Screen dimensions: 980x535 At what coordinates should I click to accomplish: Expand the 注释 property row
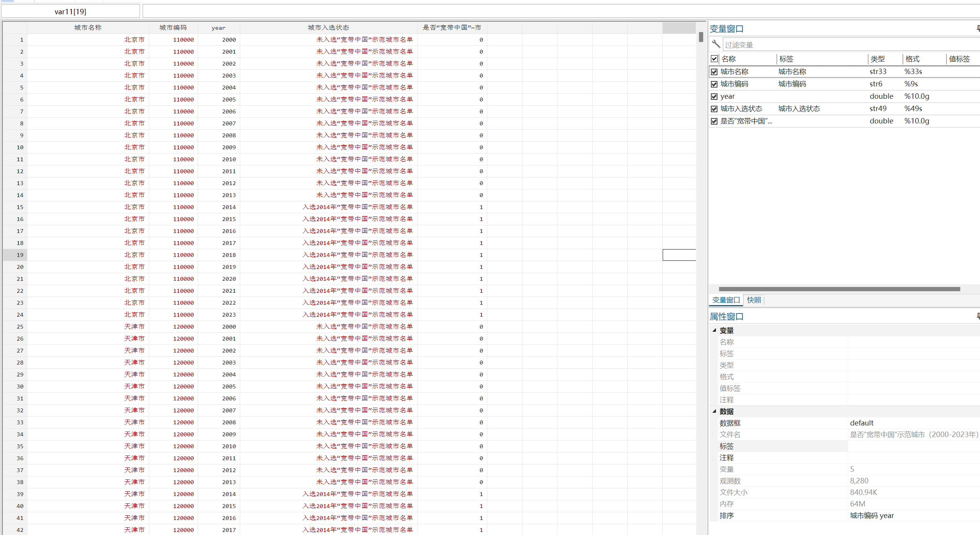pos(714,457)
